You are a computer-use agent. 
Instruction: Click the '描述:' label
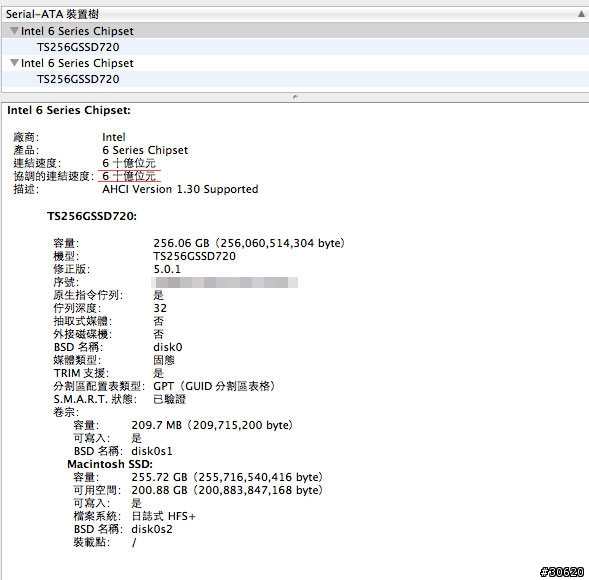[x=26, y=189]
